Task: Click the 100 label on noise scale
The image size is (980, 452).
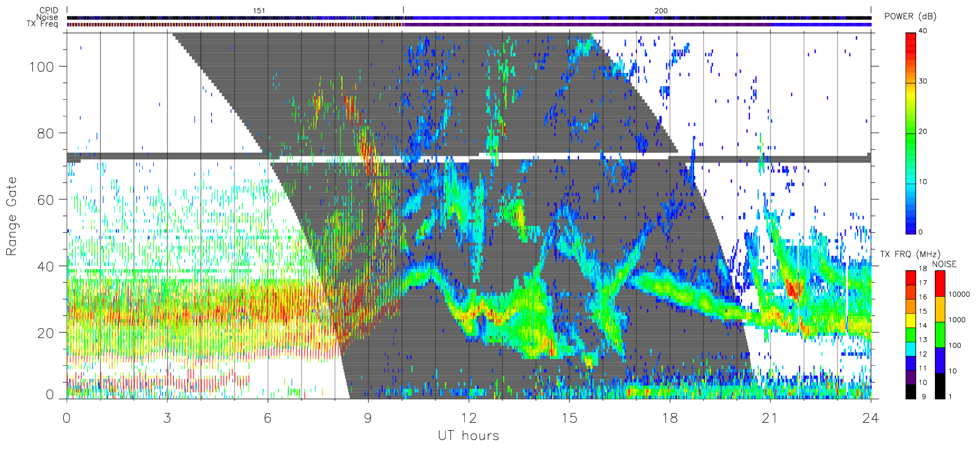Action: pos(955,346)
